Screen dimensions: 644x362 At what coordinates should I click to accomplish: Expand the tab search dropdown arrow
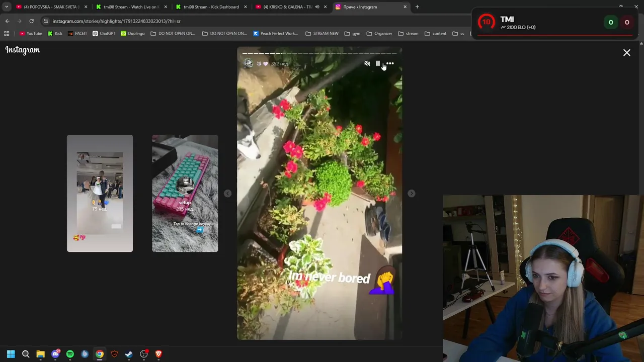point(7,7)
